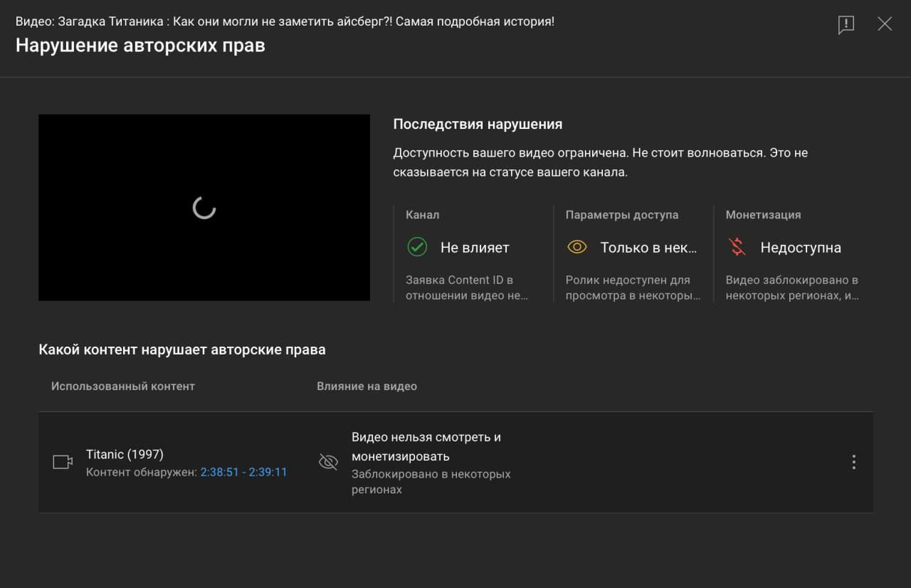Click the 'Монетизация' label
The width and height of the screenshot is (911, 588).
click(x=763, y=215)
